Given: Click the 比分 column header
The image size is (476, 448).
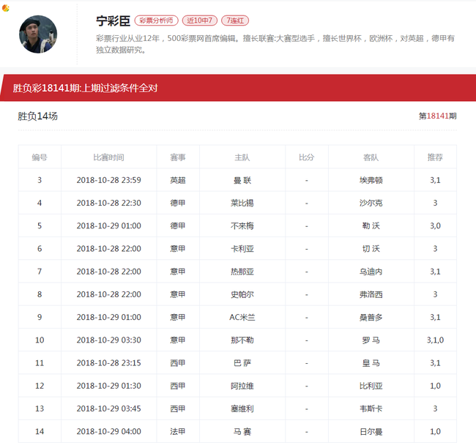Looking at the screenshot, I should [306, 157].
